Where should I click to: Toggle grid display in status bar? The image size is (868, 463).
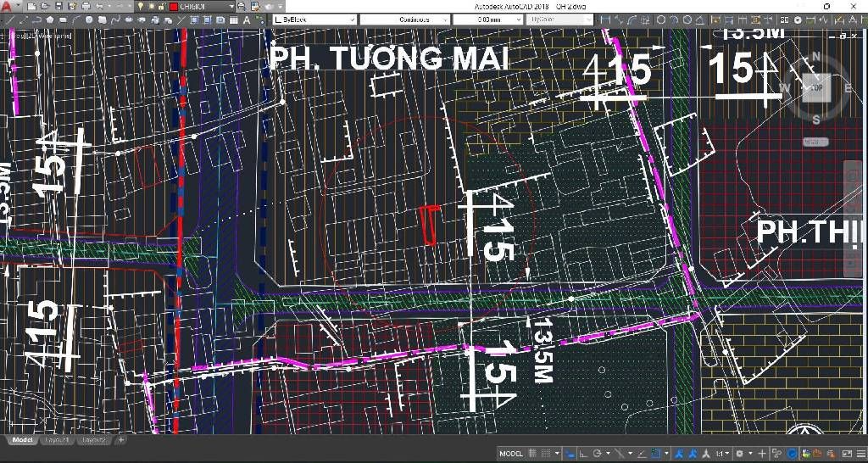coord(532,454)
